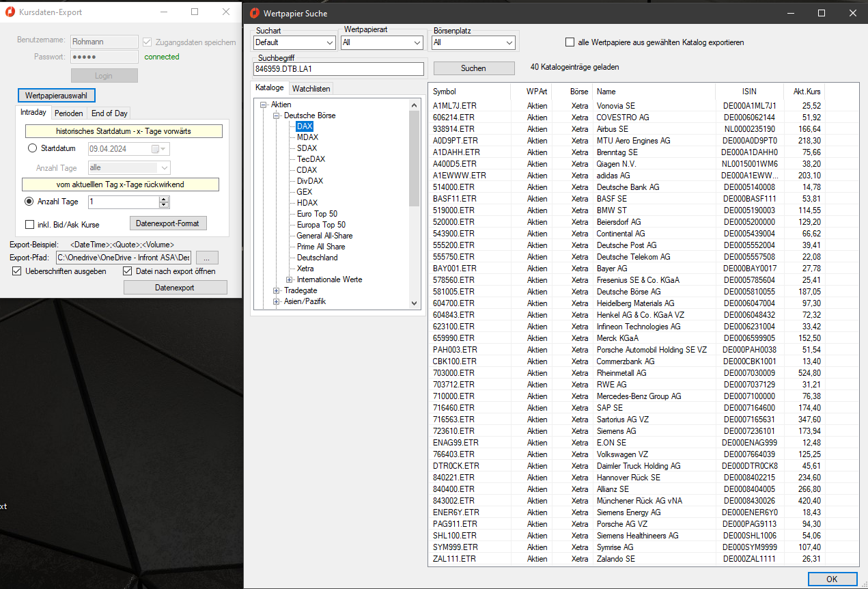Click the Benutzername field showing Rohmann
This screenshot has height=589, width=868.
[104, 42]
